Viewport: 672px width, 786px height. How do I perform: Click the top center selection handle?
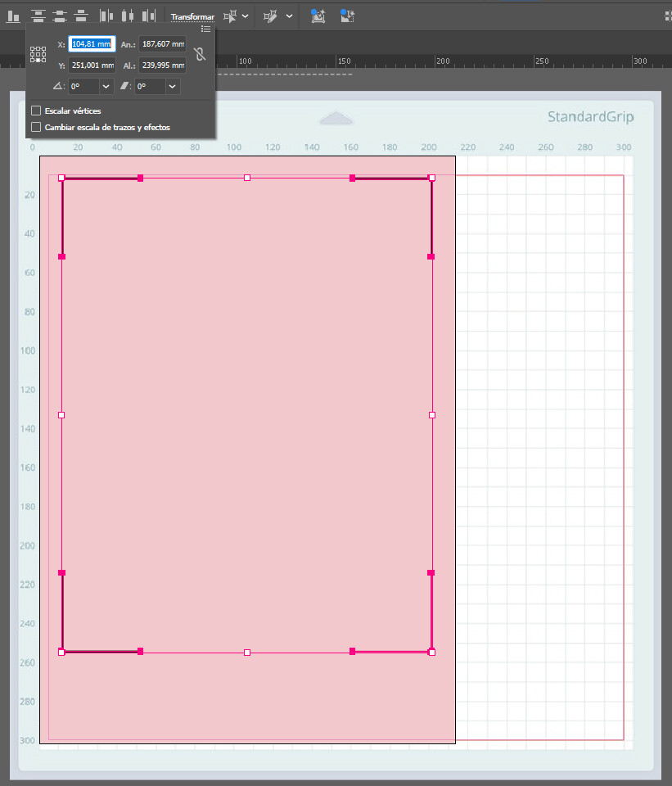click(247, 178)
